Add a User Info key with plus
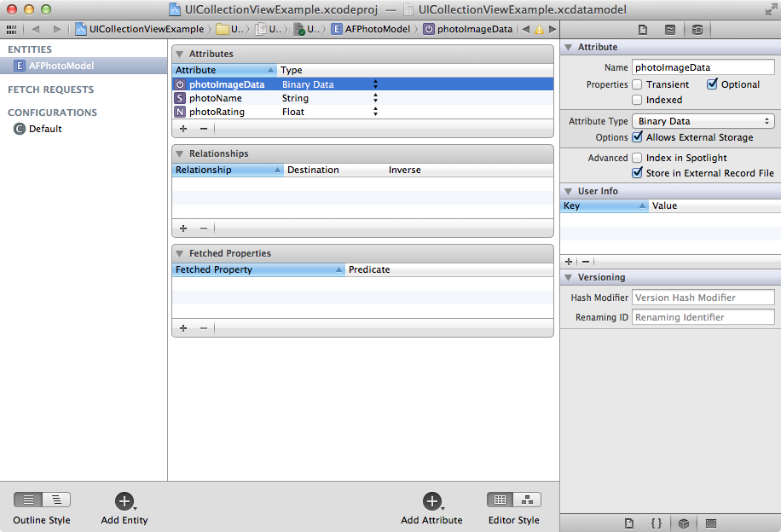Screen dimensions: 781x532 click(x=569, y=262)
